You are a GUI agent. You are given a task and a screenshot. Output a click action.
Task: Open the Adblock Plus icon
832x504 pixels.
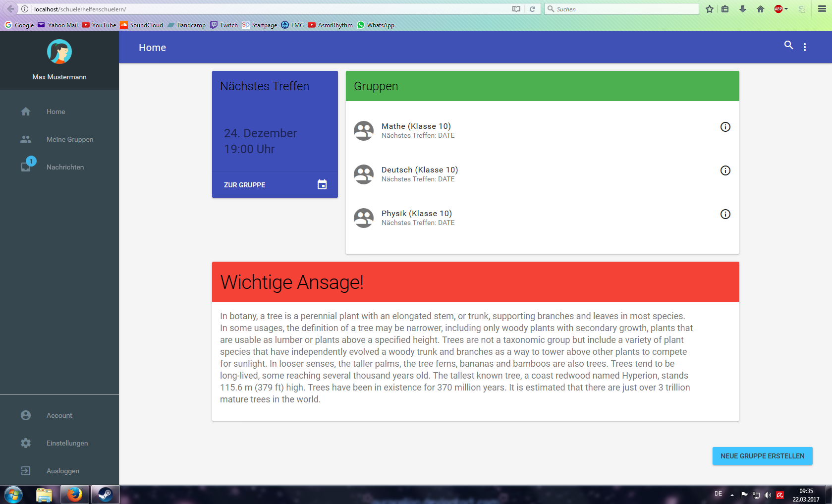778,9
